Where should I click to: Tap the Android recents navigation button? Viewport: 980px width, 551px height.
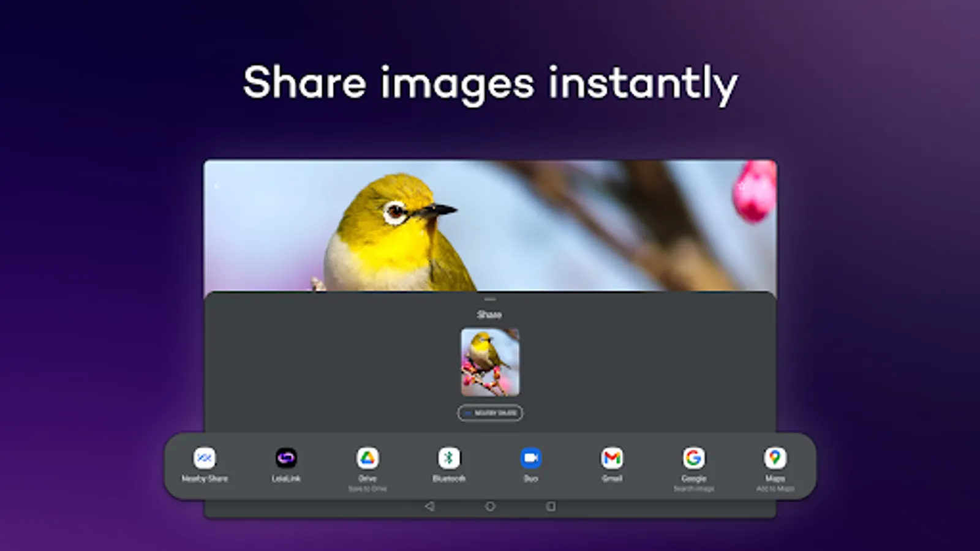tap(551, 506)
